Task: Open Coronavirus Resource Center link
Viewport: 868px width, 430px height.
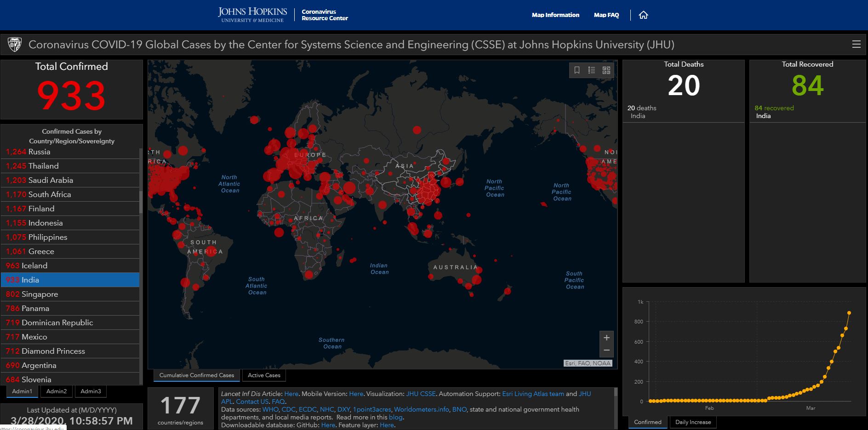Action: coord(325,15)
